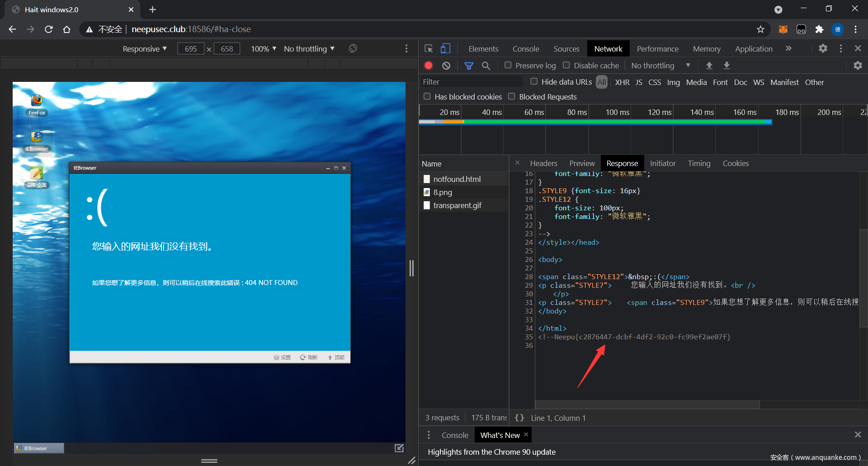Click the inspect element picker icon
This screenshot has width=868, height=466.
pos(429,48)
